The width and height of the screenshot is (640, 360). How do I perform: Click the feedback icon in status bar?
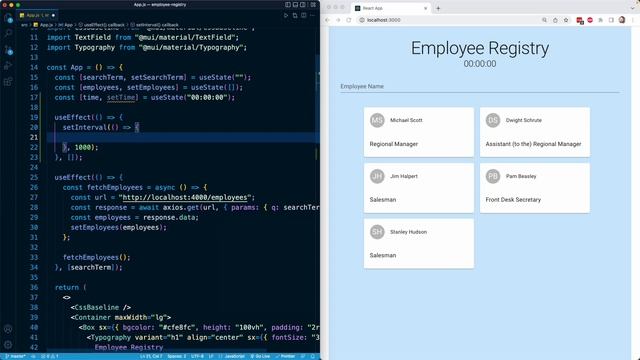(303, 356)
